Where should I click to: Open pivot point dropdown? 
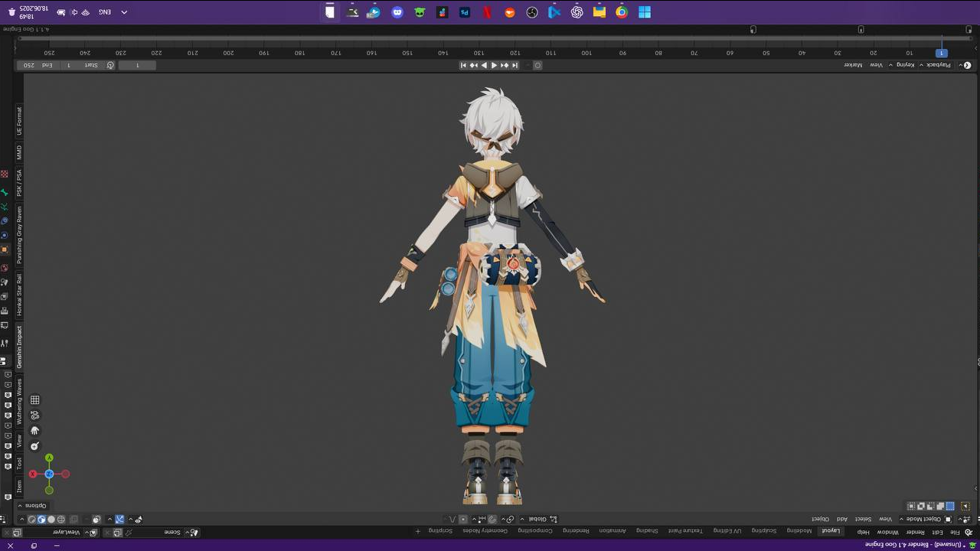508,519
